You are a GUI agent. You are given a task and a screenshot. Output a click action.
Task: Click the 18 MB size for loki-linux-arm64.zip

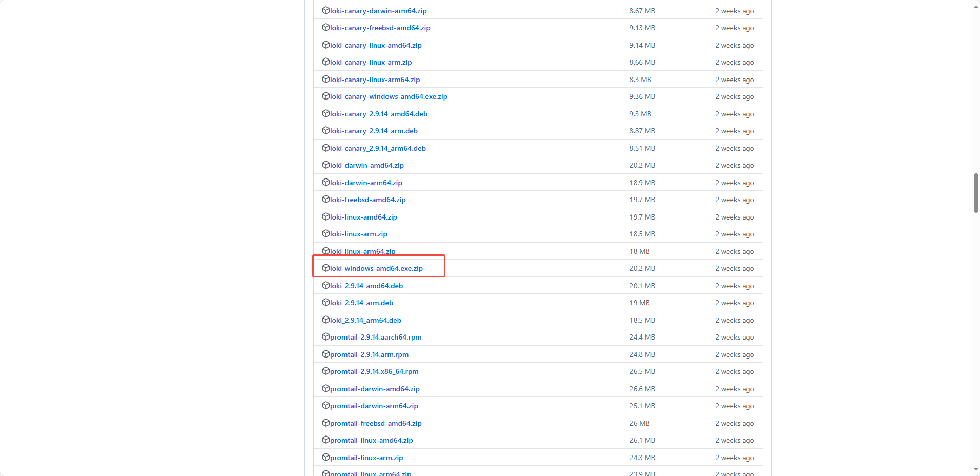tap(640, 251)
